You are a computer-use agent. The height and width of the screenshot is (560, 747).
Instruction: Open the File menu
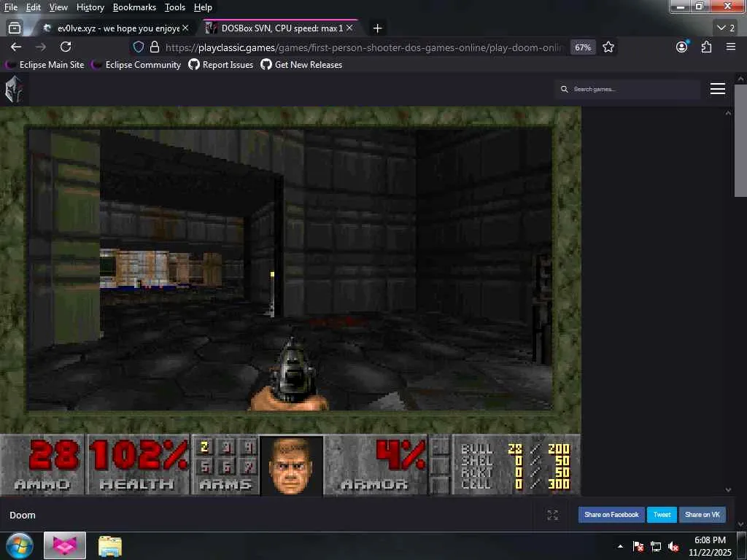coord(11,7)
